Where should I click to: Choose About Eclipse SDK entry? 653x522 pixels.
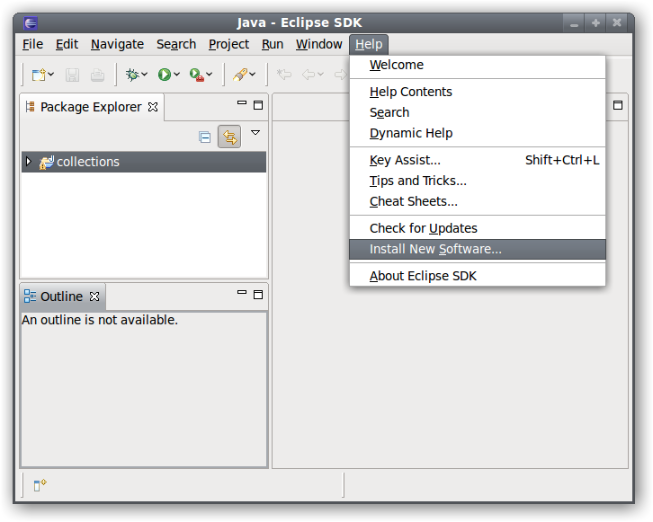(477, 276)
